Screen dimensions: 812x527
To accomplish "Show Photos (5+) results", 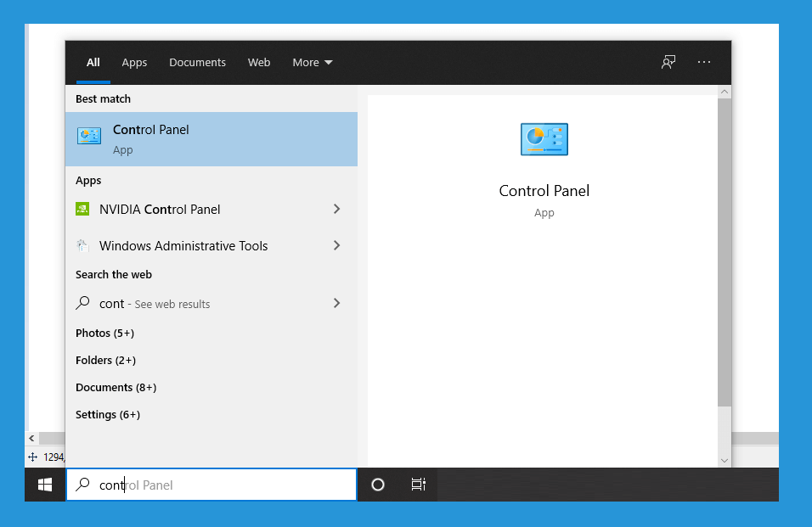I will click(104, 333).
